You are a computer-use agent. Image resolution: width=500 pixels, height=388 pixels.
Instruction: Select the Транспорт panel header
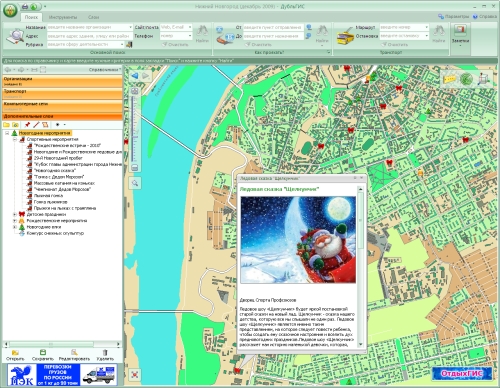63,93
